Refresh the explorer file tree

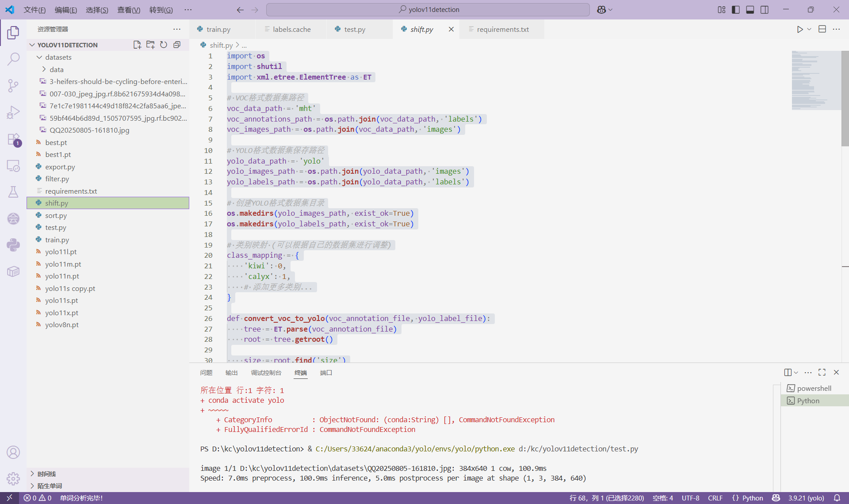click(164, 45)
